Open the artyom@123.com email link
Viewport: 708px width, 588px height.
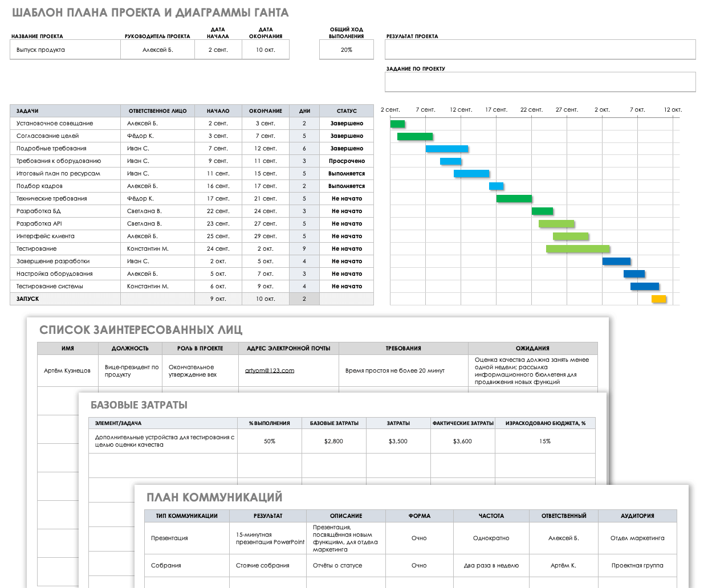pos(270,370)
